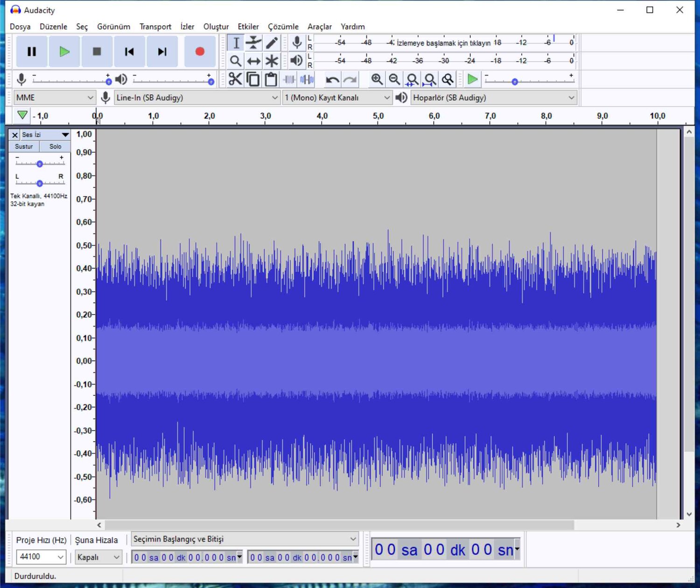Click the Pause playback button
Viewport: 700px width, 588px height.
(x=32, y=52)
